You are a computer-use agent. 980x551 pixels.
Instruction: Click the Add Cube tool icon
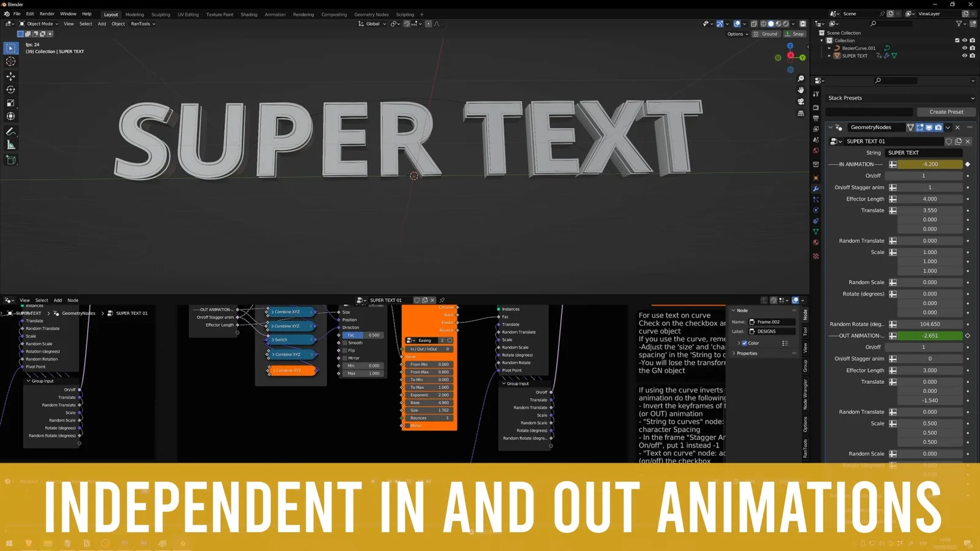(x=10, y=160)
